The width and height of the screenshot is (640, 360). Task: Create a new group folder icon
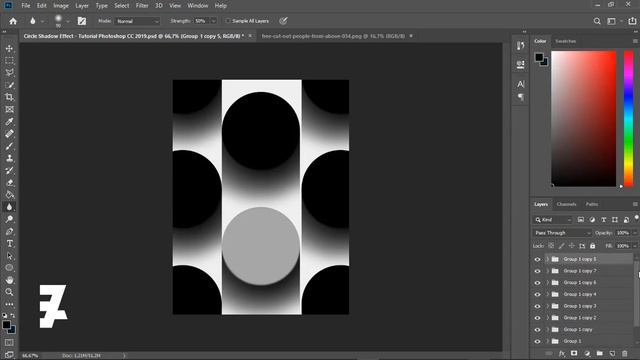pyautogui.click(x=600, y=353)
